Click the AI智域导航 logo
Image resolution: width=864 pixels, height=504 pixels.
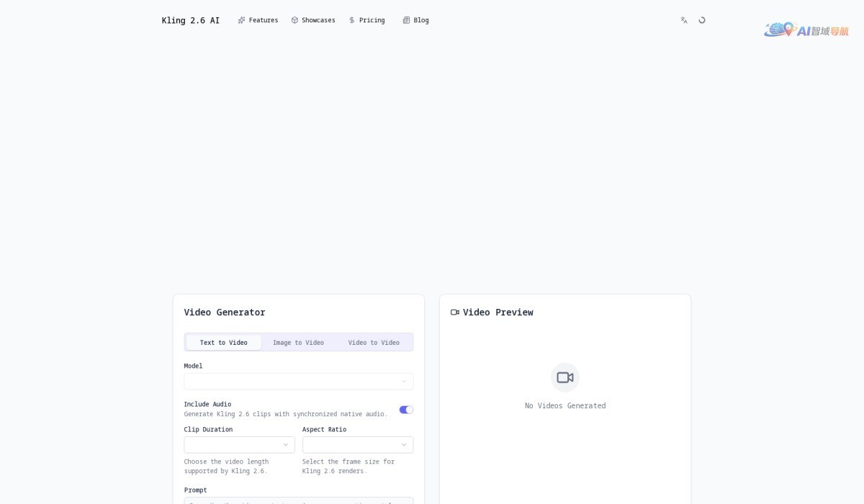[806, 30]
